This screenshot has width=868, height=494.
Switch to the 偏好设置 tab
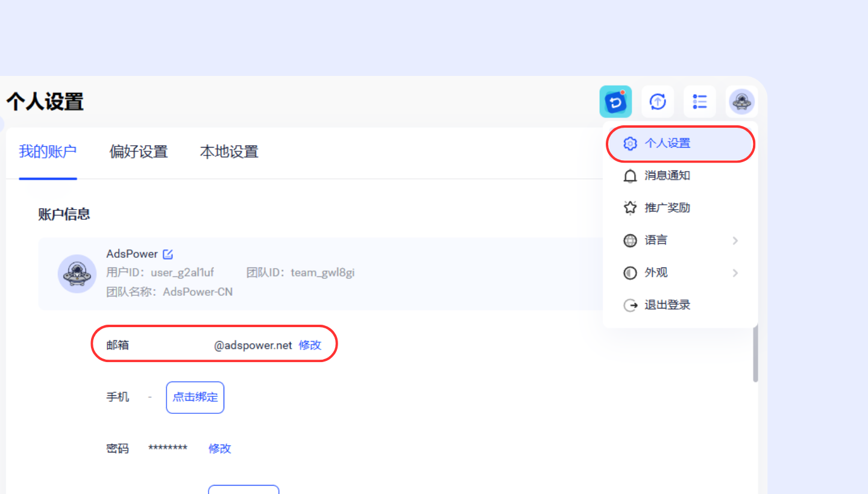pyautogui.click(x=138, y=152)
